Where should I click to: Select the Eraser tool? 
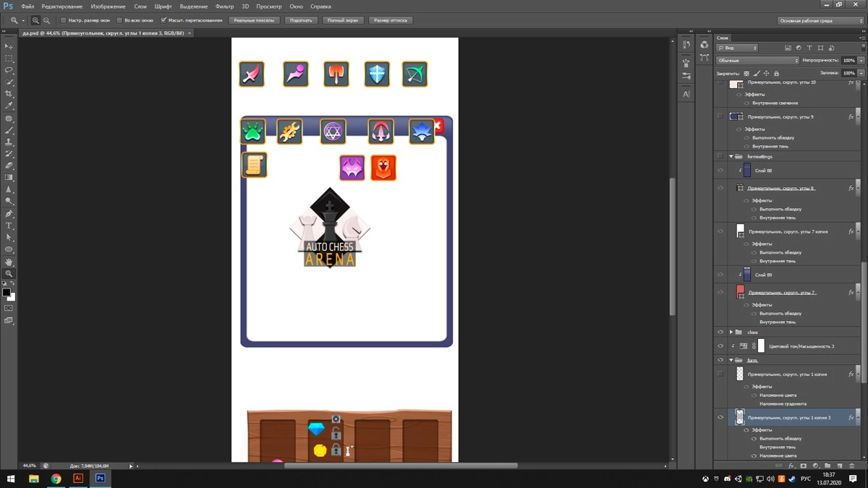click(9, 166)
